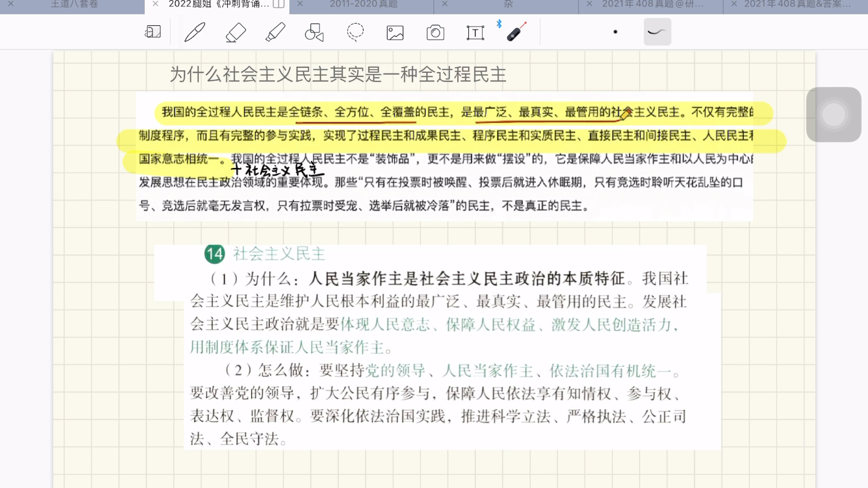Screen dimensions: 868x488
Task: Tap the floating AssistiveTouch button
Action: 834,114
